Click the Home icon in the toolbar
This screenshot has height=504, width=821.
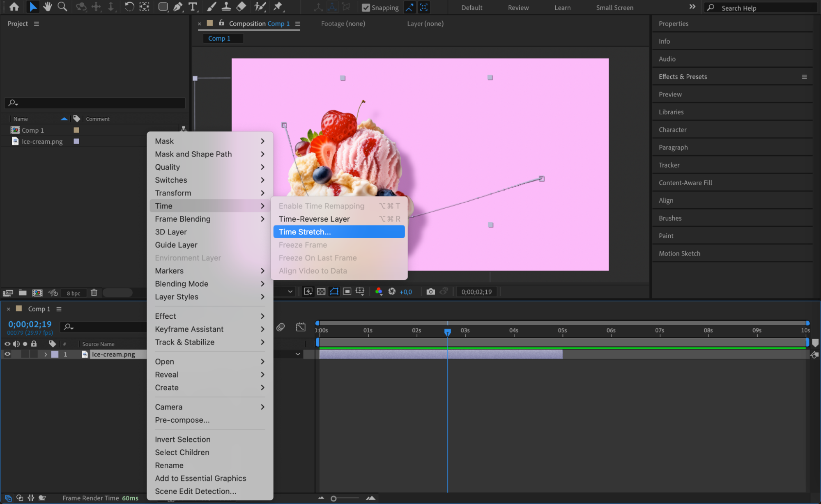click(14, 7)
